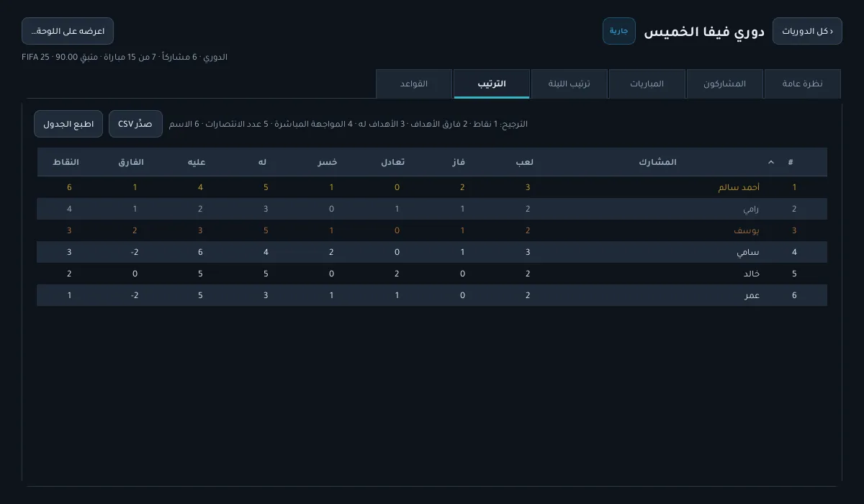Image resolution: width=864 pixels, height=504 pixels.
Task: Select participant يوسف
Action: click(747, 230)
